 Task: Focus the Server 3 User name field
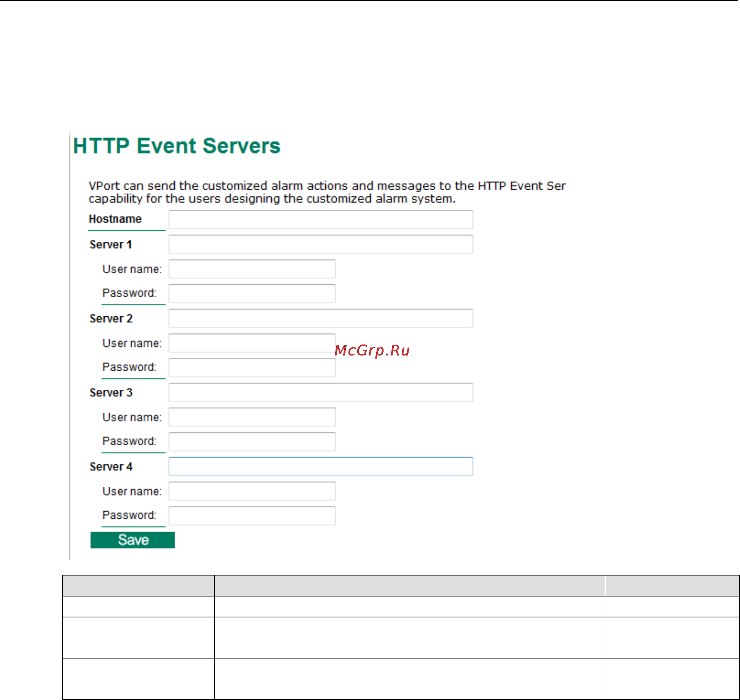point(252,417)
